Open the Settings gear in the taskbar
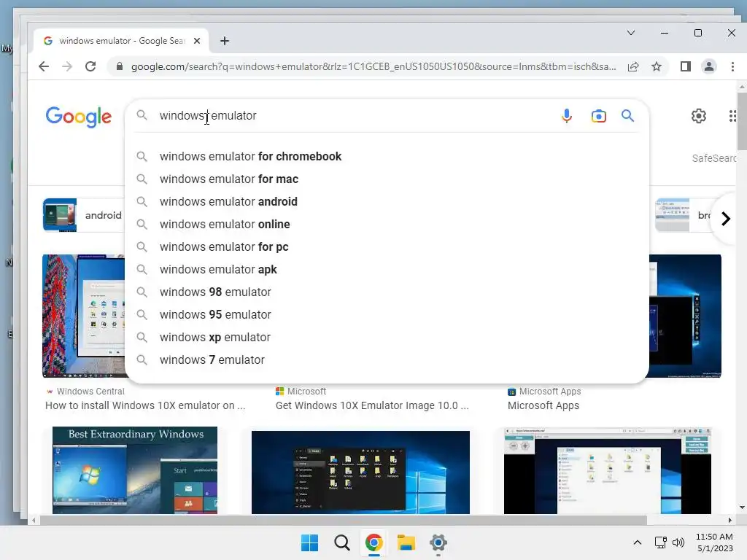This screenshot has height=560, width=747. (438, 542)
